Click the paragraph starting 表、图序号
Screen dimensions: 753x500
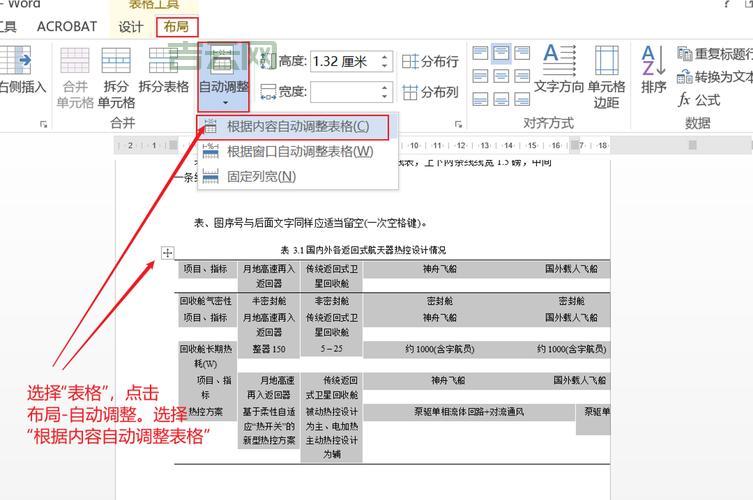pyautogui.click(x=310, y=223)
